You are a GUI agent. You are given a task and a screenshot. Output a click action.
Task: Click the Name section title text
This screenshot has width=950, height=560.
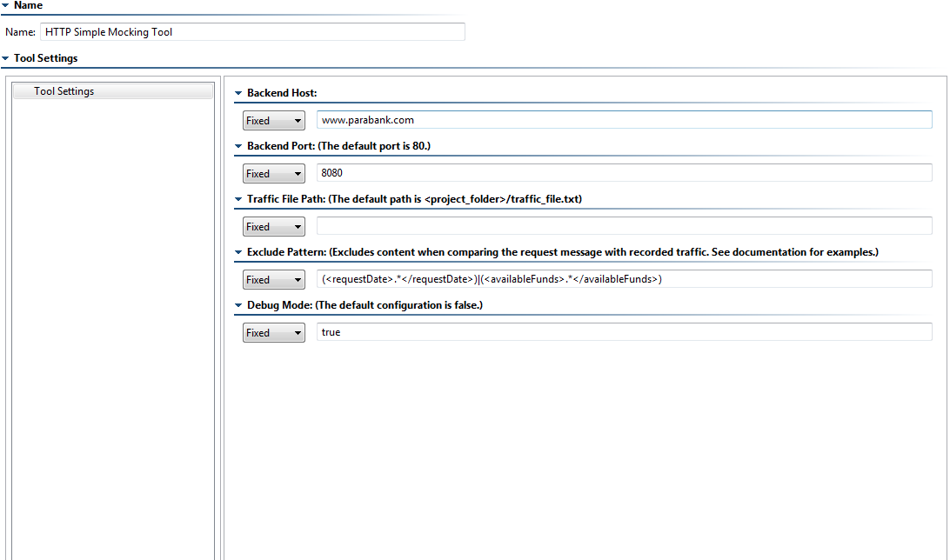point(29,5)
